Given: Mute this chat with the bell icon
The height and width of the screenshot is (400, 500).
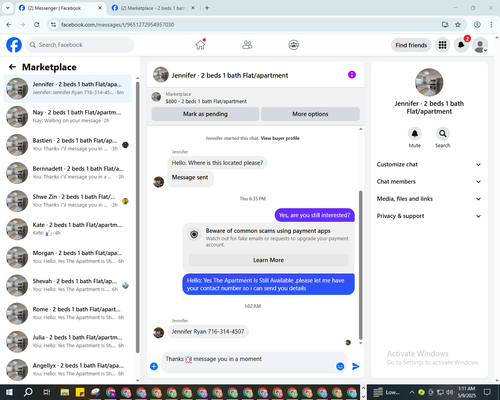Looking at the screenshot, I should tap(414, 134).
